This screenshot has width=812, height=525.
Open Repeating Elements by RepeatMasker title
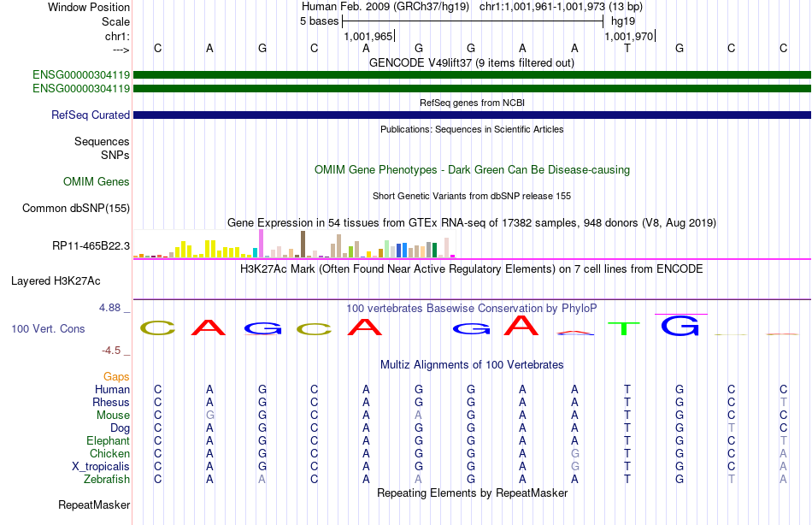point(472,493)
